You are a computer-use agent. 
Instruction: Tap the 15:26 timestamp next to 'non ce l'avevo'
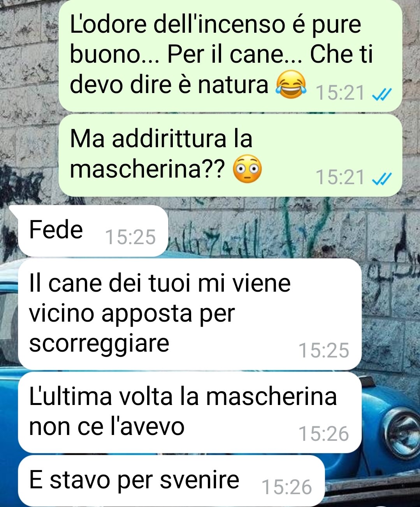(x=324, y=434)
